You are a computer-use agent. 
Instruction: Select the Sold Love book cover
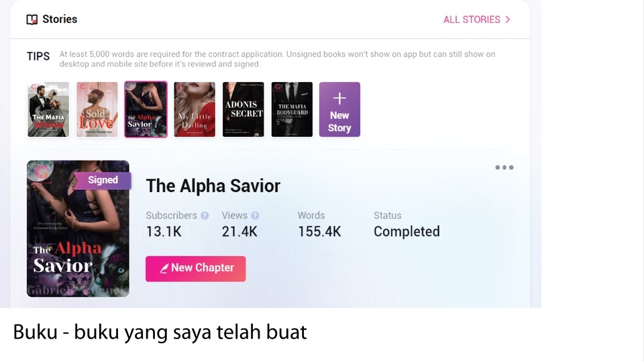97,109
